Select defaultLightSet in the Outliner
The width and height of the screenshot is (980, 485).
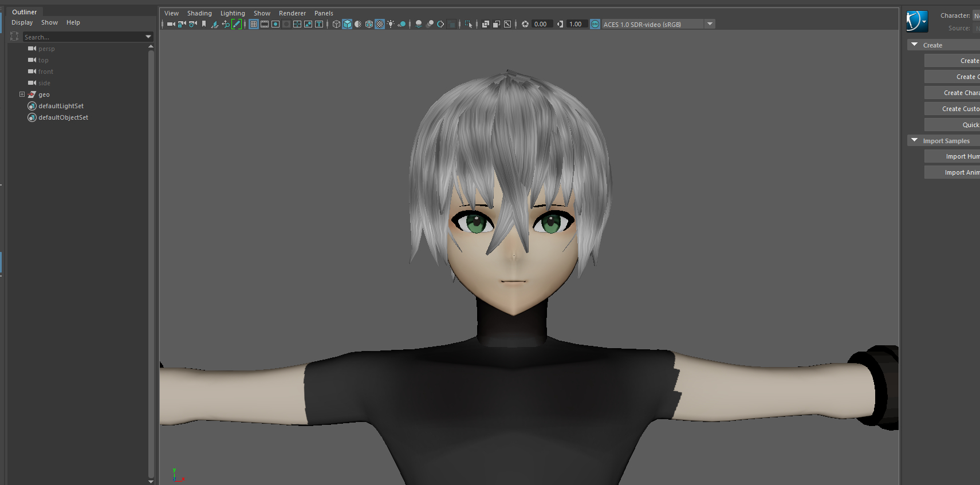[61, 106]
